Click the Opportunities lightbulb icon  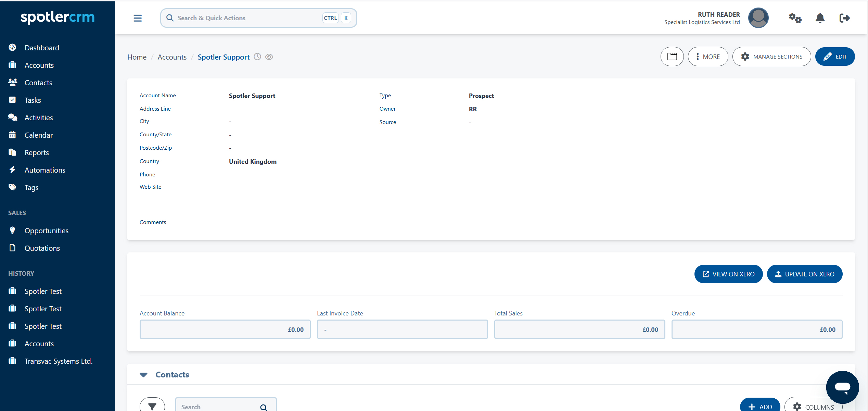click(12, 230)
